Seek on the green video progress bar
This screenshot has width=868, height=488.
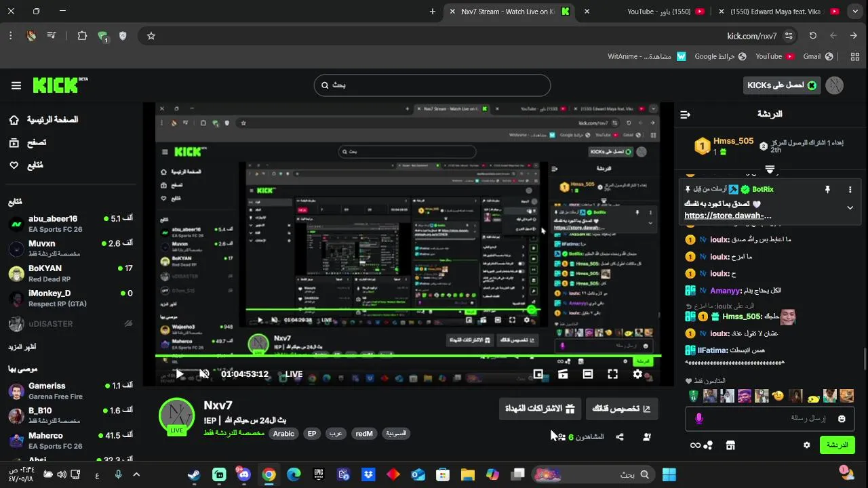coord(408,356)
